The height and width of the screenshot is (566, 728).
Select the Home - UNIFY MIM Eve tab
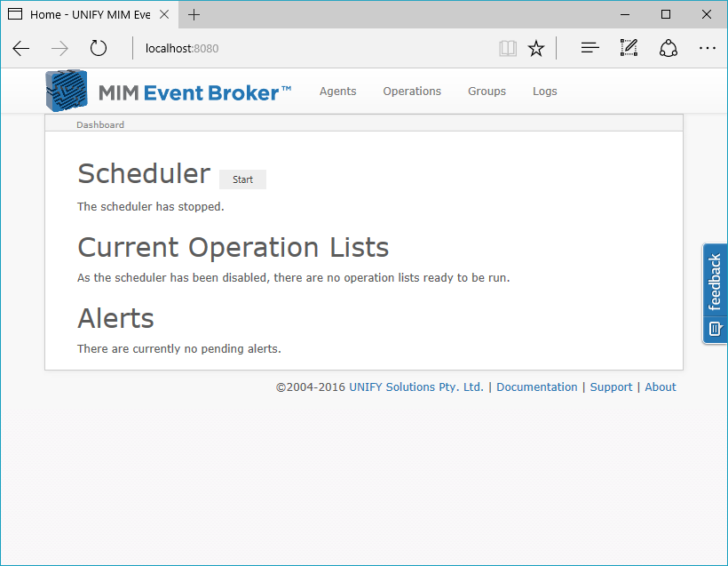(89, 14)
